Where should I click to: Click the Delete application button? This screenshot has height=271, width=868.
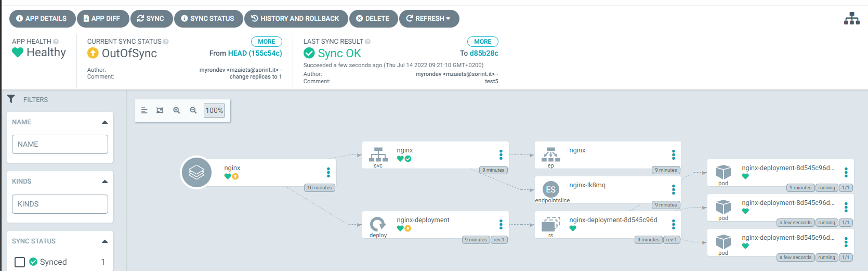(373, 18)
